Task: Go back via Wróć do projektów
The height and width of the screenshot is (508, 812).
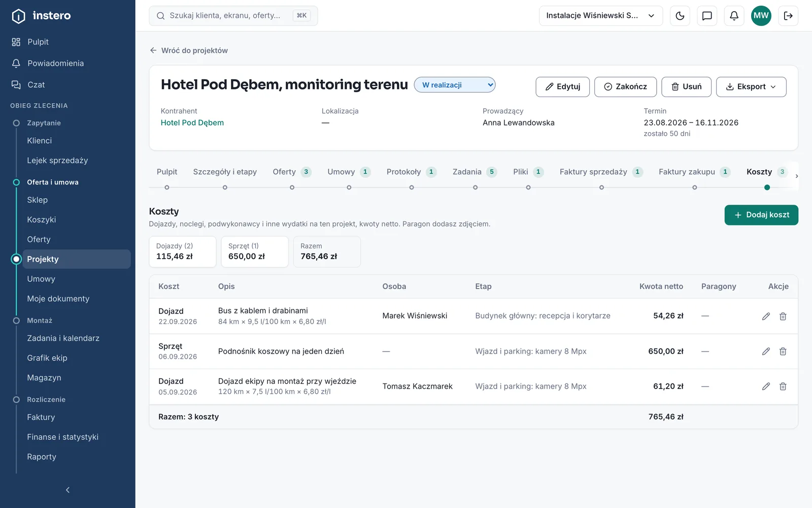Action: (x=189, y=50)
